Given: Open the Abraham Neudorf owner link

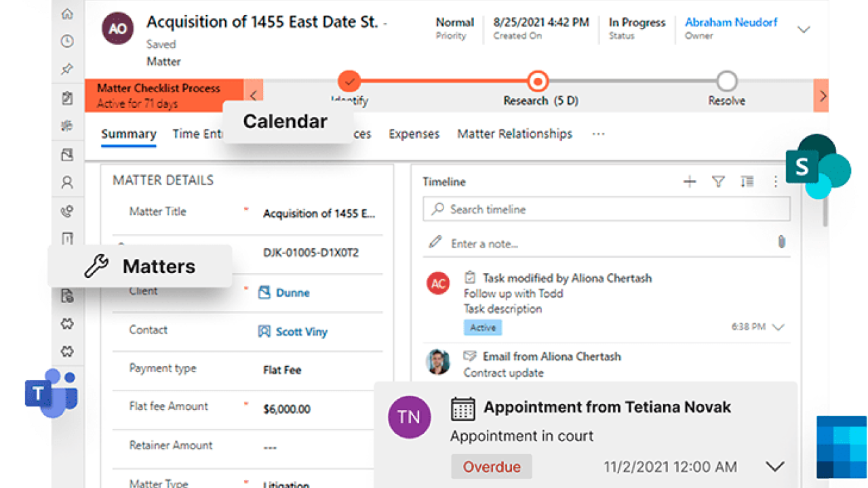Looking at the screenshot, I should (731, 22).
